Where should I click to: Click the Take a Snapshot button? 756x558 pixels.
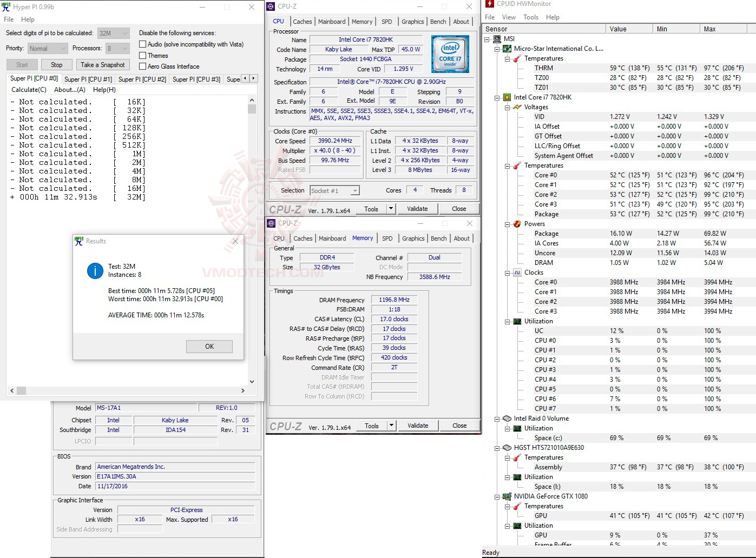[x=103, y=64]
